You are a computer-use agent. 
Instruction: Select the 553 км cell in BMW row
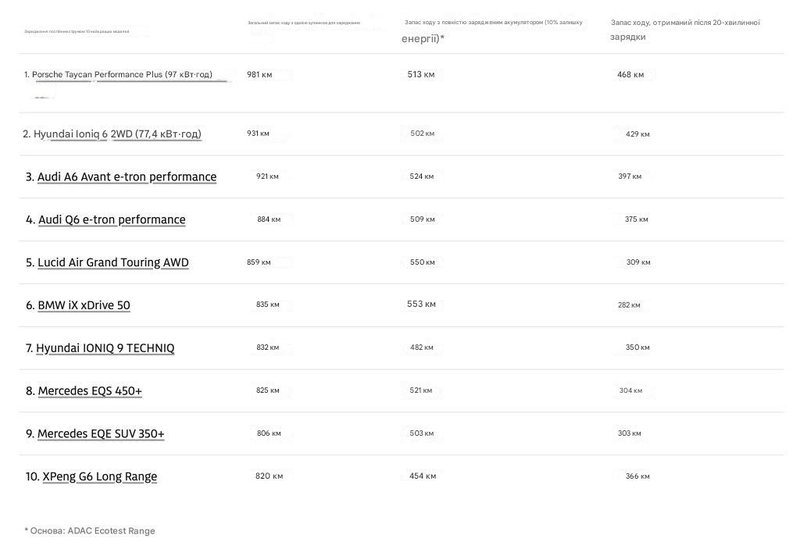click(421, 304)
